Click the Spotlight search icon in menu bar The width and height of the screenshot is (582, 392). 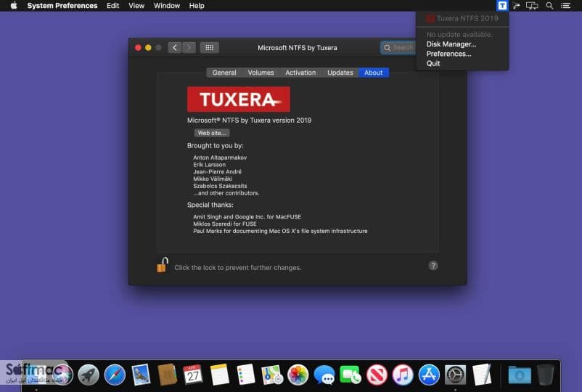pos(549,6)
